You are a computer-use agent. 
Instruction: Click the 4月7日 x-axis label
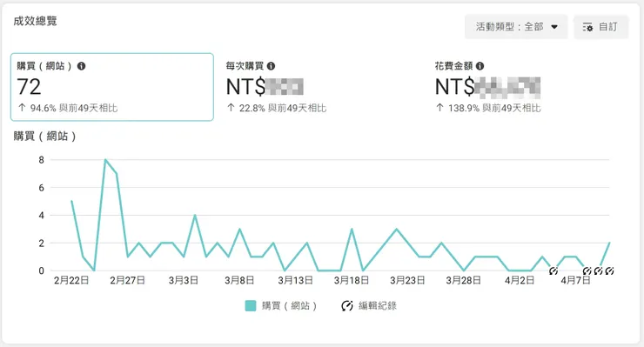click(575, 281)
